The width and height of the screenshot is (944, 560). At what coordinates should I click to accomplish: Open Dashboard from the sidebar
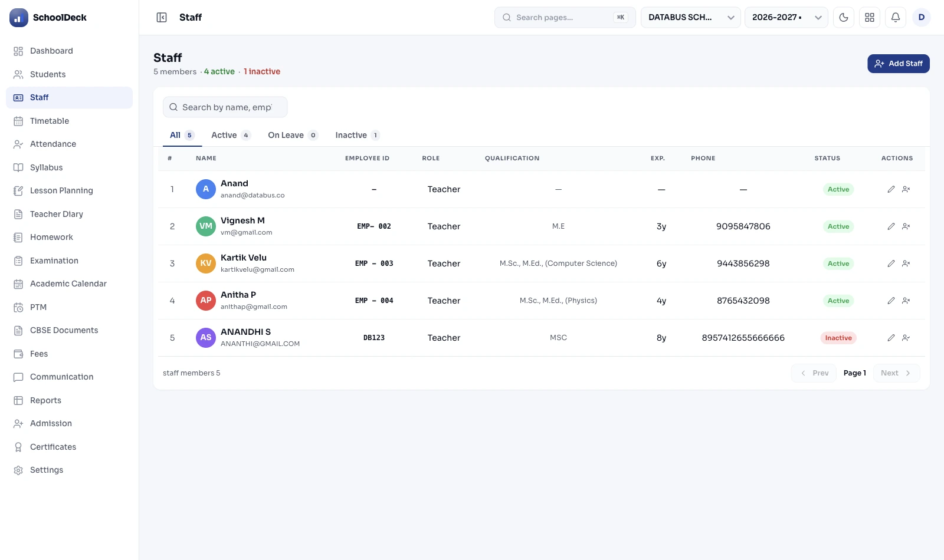[x=69, y=51]
